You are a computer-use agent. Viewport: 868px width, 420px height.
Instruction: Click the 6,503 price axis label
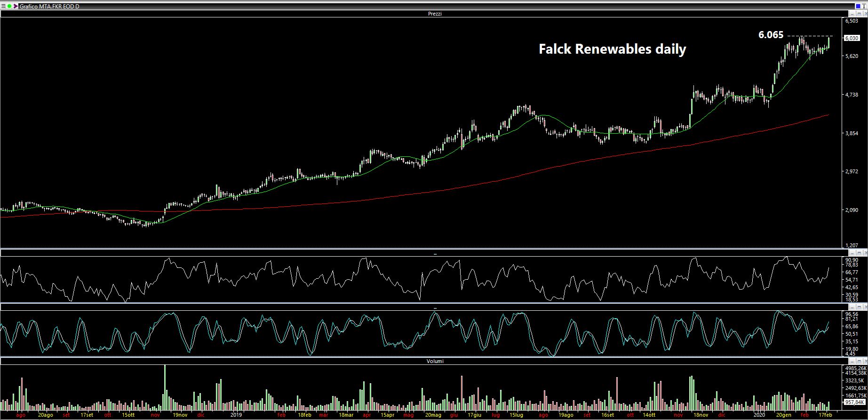tap(851, 21)
